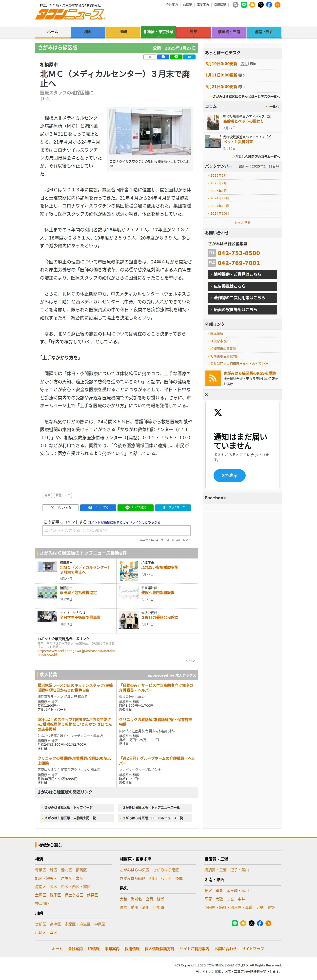This screenshot has width=317, height=980.
Task: Open 高齢者とペットの関わり column thumbnail
Action: [213, 123]
